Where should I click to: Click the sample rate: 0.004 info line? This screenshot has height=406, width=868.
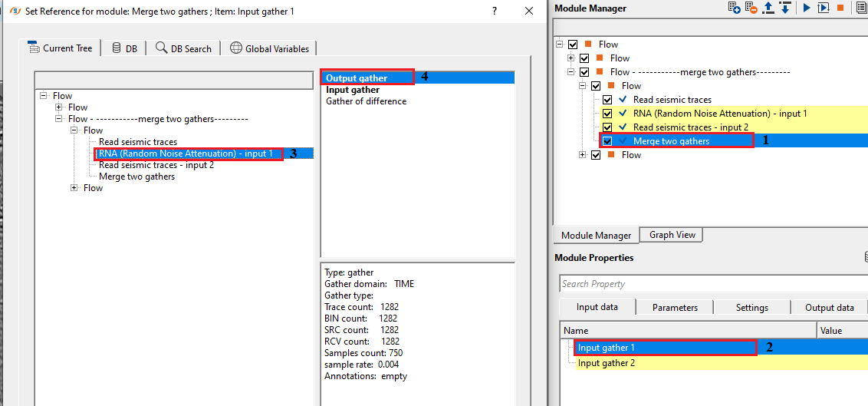361,365
